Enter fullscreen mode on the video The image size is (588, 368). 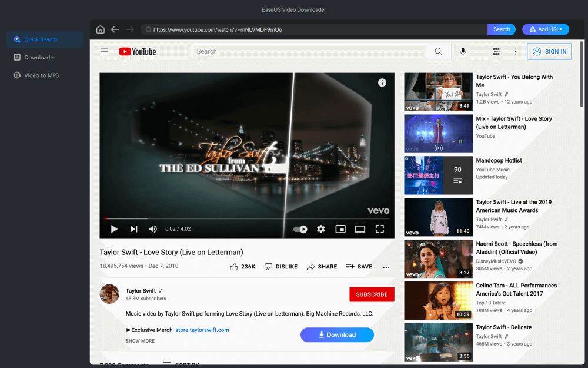pyautogui.click(x=380, y=229)
